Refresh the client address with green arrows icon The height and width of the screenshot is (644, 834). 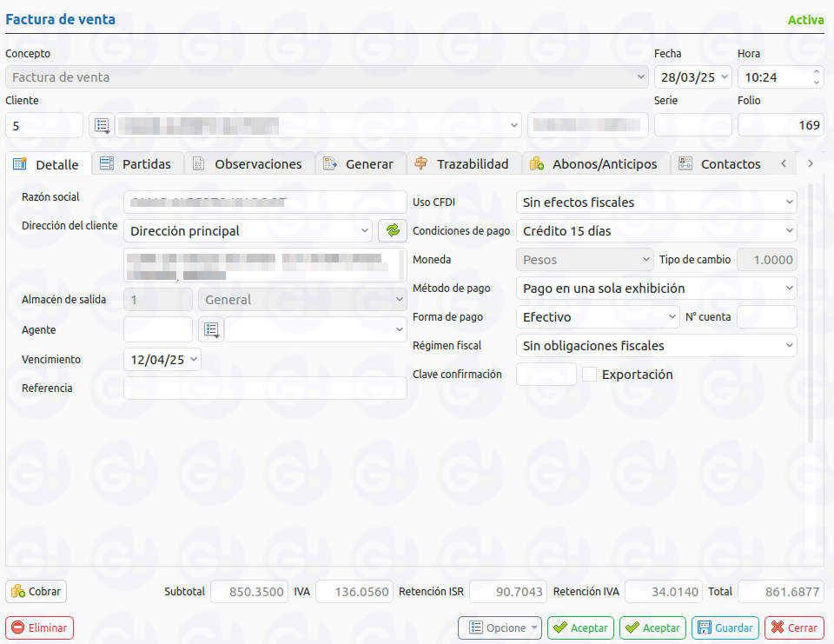coord(393,230)
